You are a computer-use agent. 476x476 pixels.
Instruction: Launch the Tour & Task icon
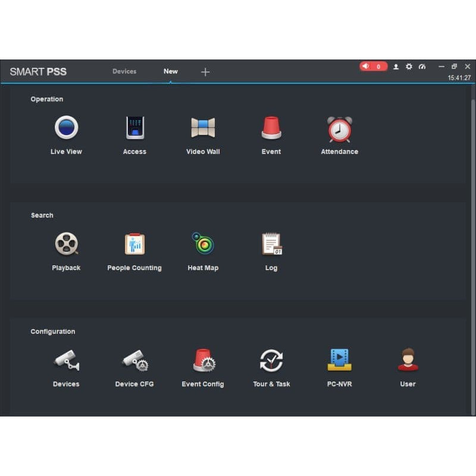271,360
